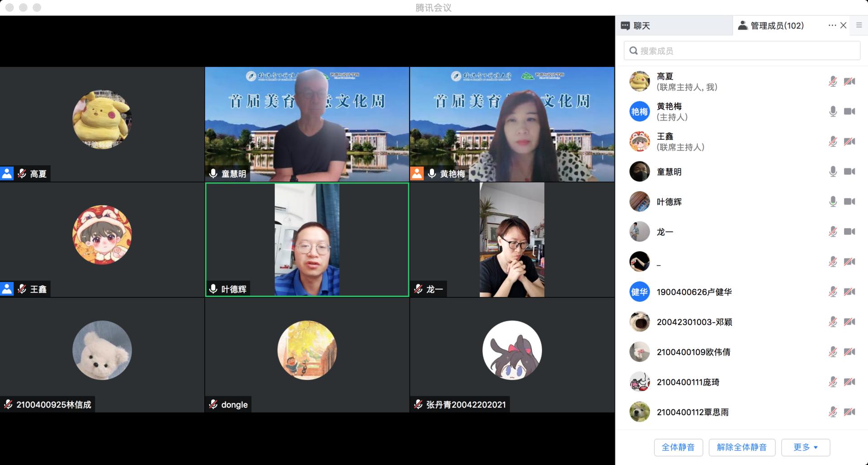The image size is (868, 465).
Task: Click the muted mic icon on 龙一's video tile
Action: pos(418,289)
